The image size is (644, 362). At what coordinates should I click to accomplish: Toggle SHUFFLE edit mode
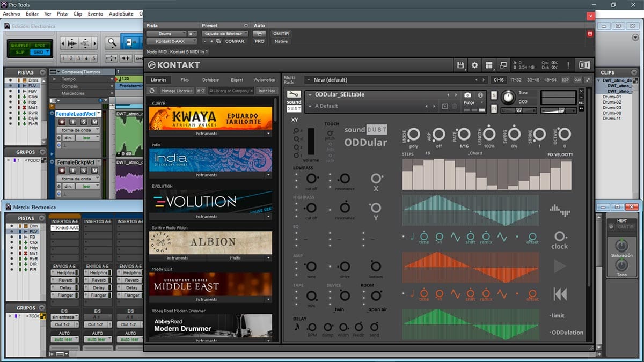19,46
